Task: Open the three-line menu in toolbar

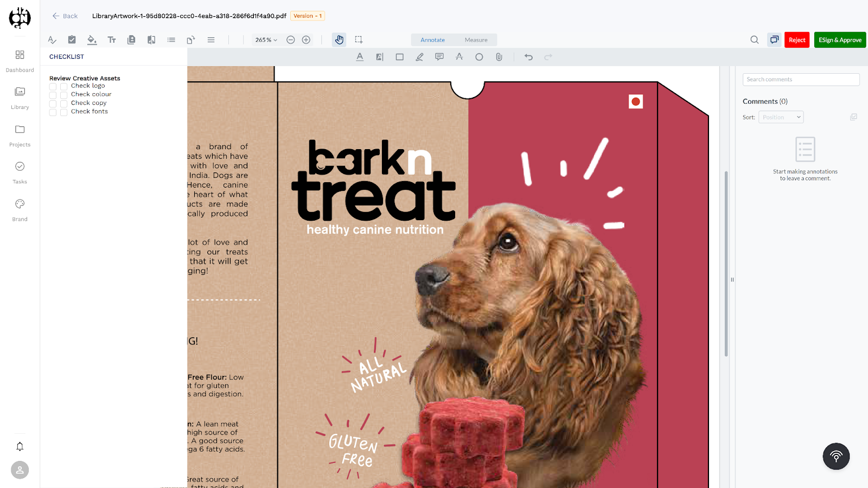Action: tap(211, 40)
